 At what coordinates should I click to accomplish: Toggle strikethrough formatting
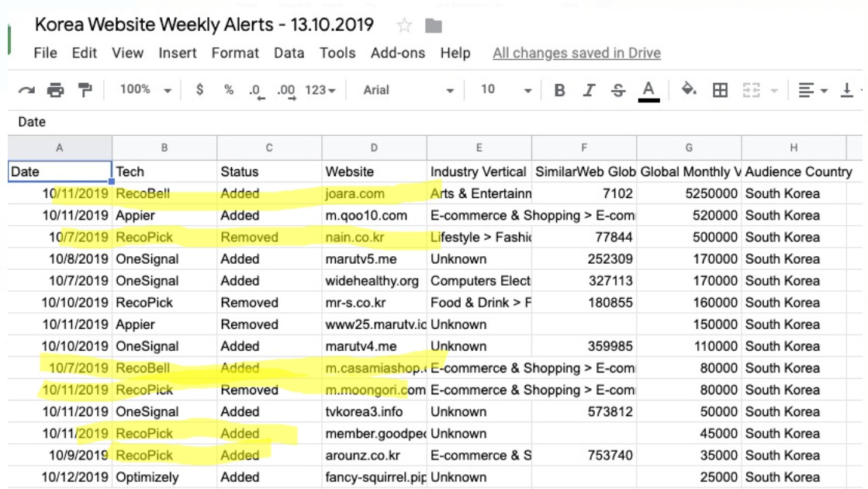tap(617, 90)
